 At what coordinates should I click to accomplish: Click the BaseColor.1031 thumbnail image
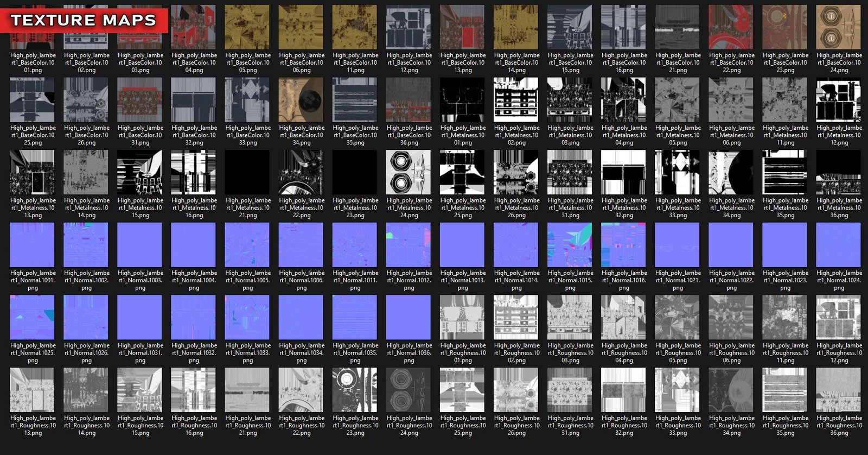coord(140,100)
